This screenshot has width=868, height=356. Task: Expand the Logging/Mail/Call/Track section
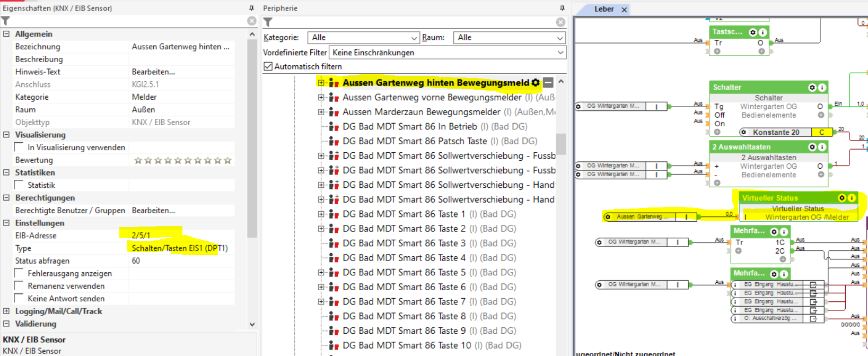(6, 311)
